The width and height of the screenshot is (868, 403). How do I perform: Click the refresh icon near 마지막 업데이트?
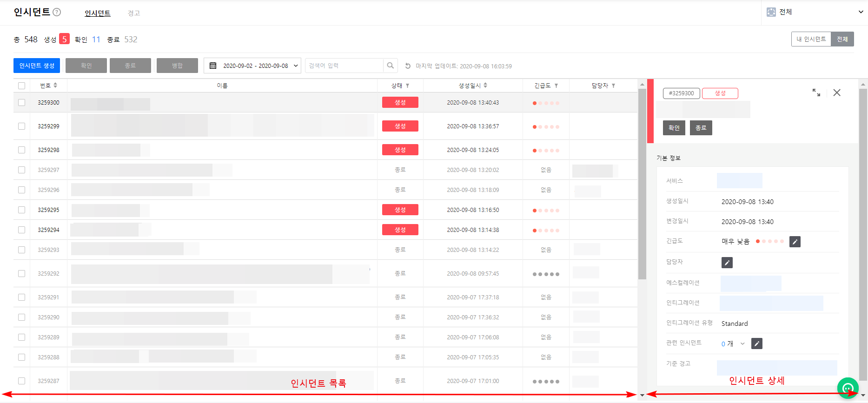point(408,66)
